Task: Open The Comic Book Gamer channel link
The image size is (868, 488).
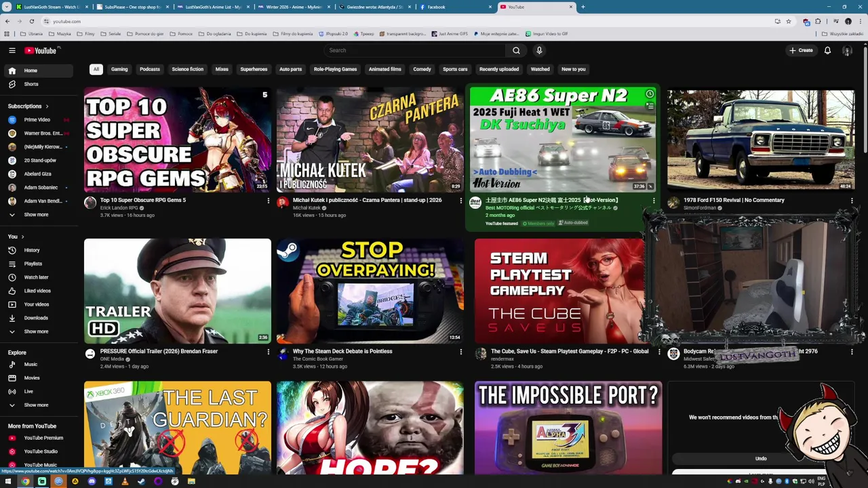Action: click(x=317, y=359)
